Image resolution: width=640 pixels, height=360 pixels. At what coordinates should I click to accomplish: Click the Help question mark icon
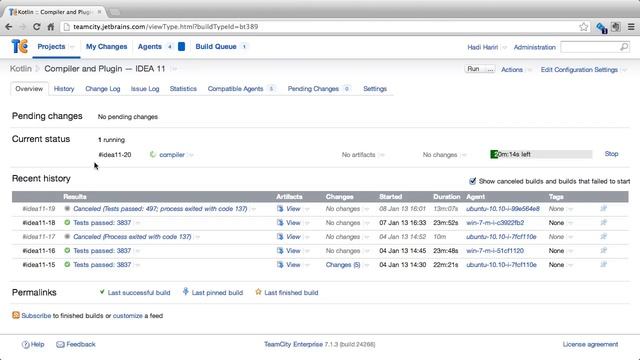click(x=26, y=344)
